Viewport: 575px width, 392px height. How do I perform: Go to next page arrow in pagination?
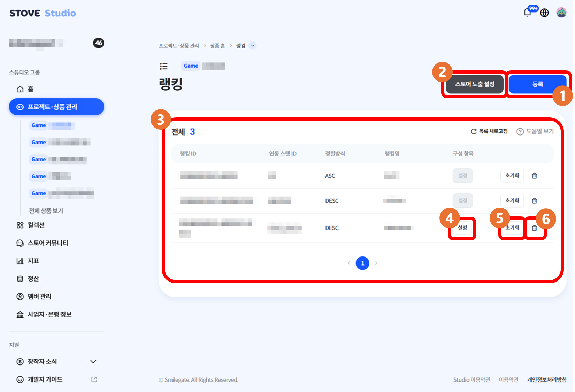376,263
